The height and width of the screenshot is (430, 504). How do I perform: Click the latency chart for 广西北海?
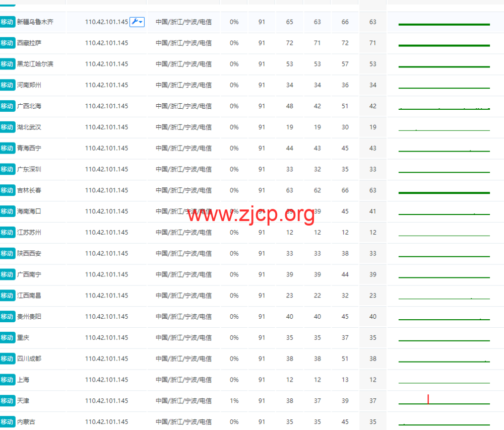point(444,108)
